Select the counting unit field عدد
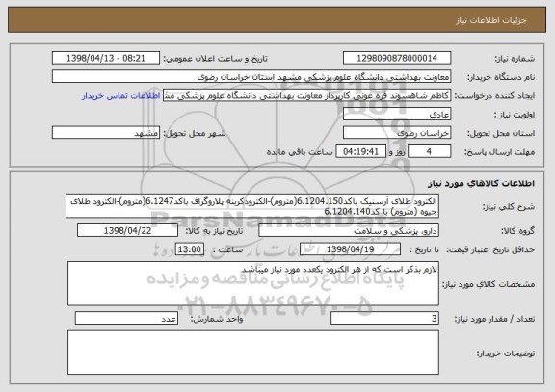Viewport: 555px width, 392px height. [126, 319]
